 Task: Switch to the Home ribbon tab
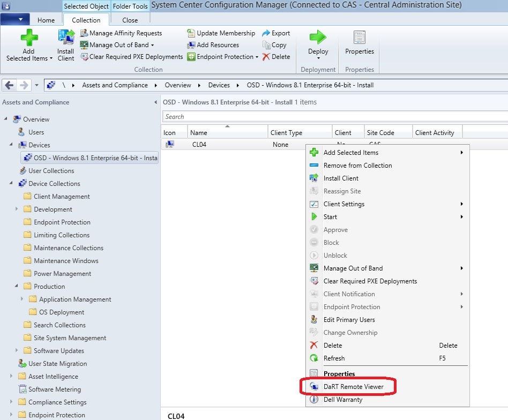tap(46, 20)
